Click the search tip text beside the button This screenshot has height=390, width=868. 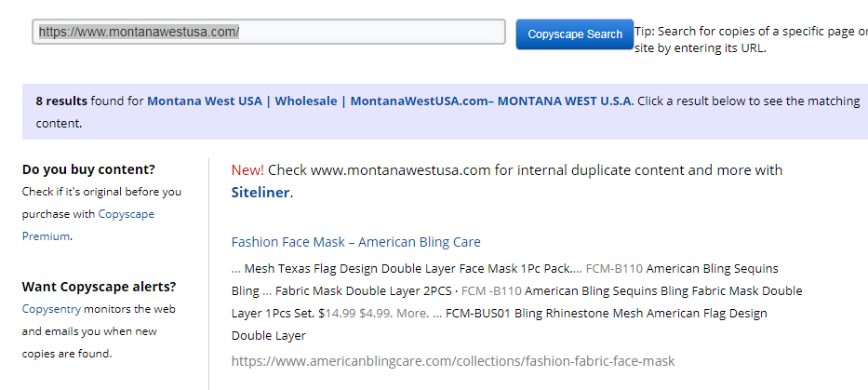pos(751,39)
